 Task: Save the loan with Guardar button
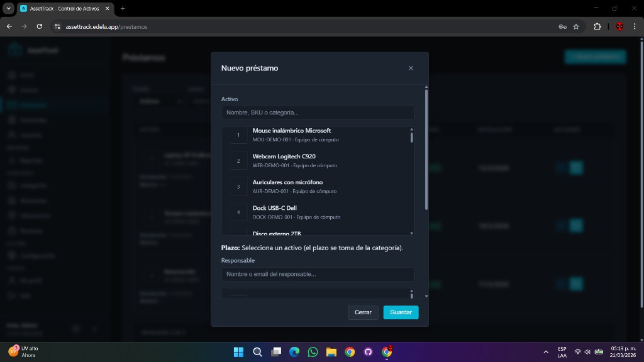(401, 312)
